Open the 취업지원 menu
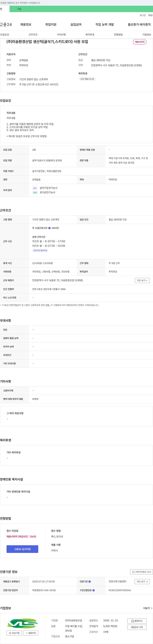The image size is (153, 644). pyautogui.click(x=51, y=25)
